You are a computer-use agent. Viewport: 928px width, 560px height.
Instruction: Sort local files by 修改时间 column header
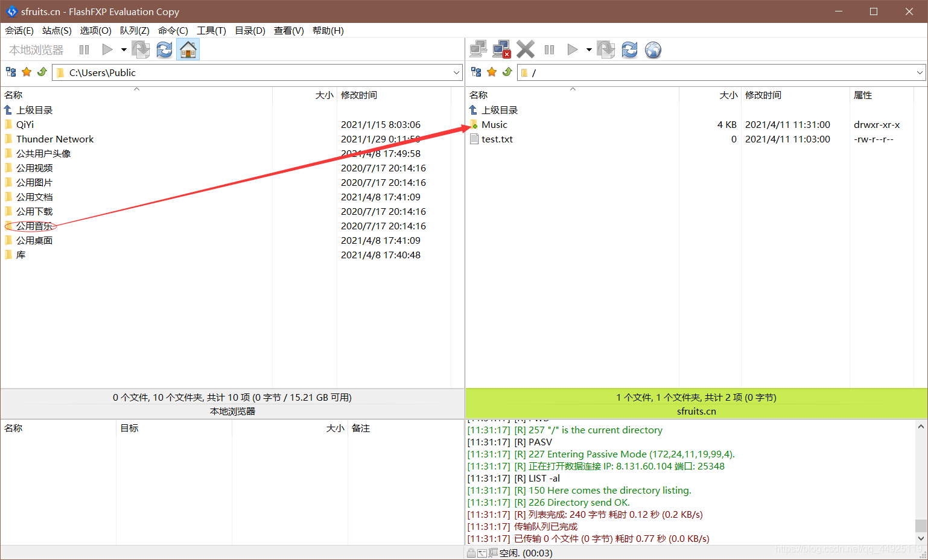393,95
